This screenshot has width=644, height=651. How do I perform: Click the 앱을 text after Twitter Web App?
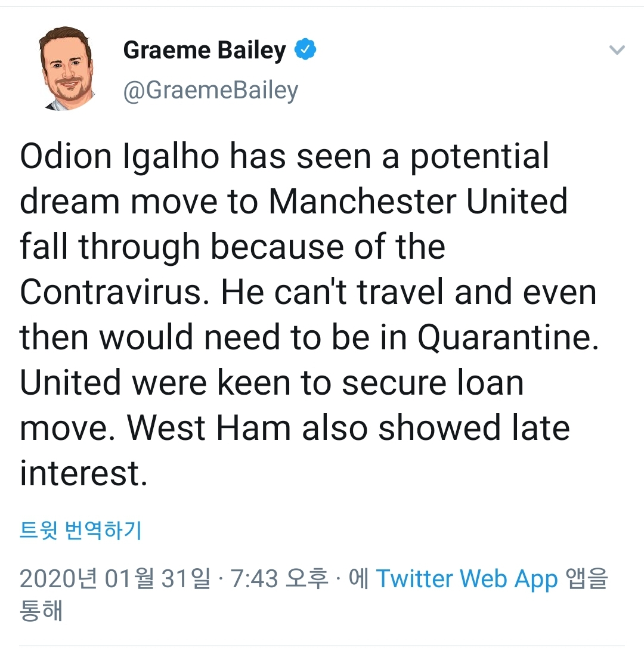[586, 579]
